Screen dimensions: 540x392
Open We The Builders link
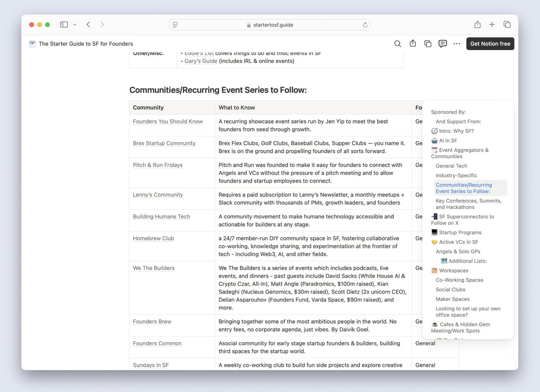pos(153,268)
